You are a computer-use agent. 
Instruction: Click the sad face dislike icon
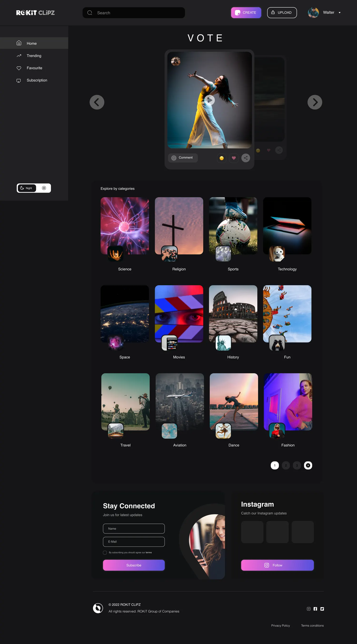[222, 158]
